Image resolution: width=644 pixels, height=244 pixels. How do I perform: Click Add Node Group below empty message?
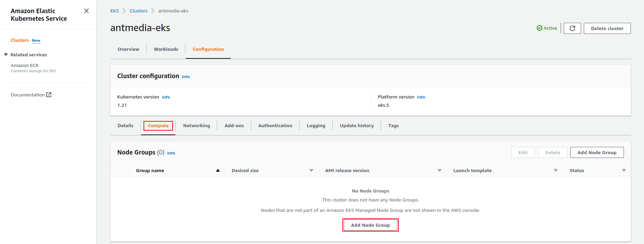pyautogui.click(x=370, y=225)
